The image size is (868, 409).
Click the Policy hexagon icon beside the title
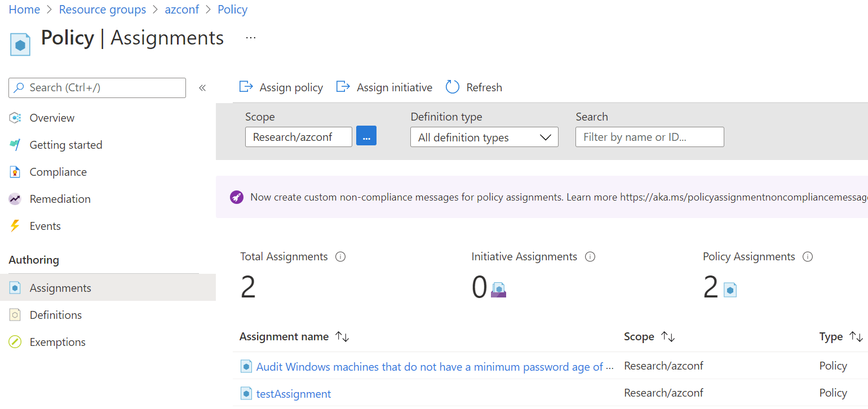tap(20, 43)
